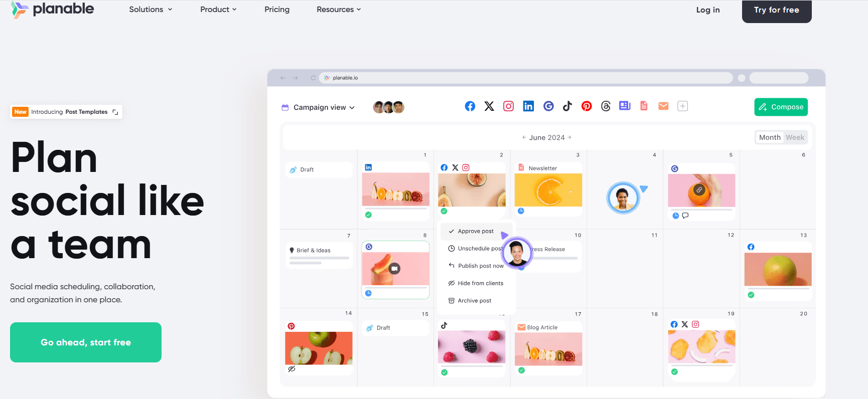Click the Instagram channel icon
Screen dimensions: 868x399
508,106
